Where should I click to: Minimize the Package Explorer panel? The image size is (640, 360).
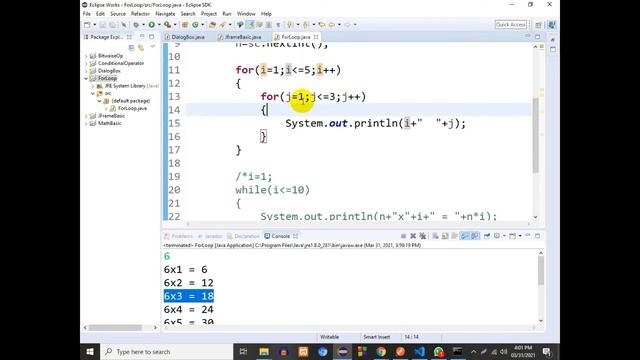[x=142, y=37]
